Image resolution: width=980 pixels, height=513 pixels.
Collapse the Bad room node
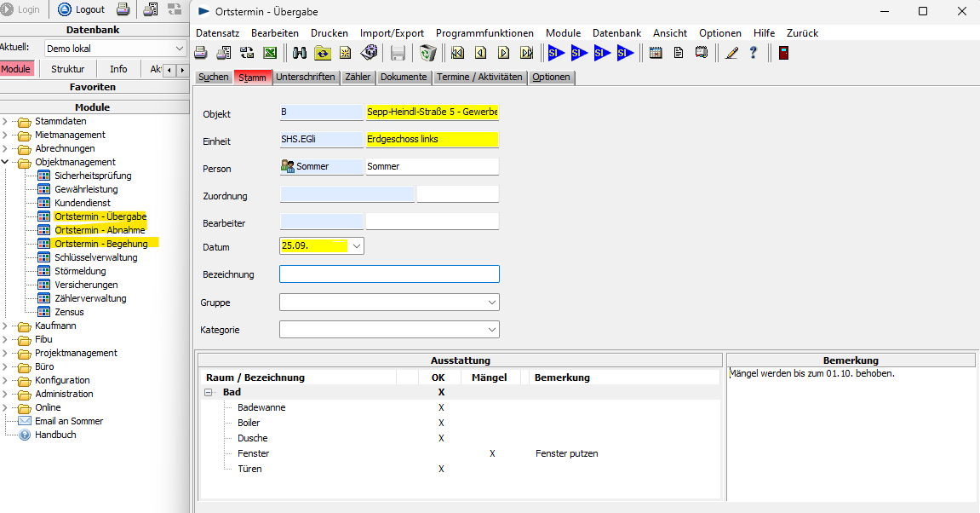pos(208,393)
